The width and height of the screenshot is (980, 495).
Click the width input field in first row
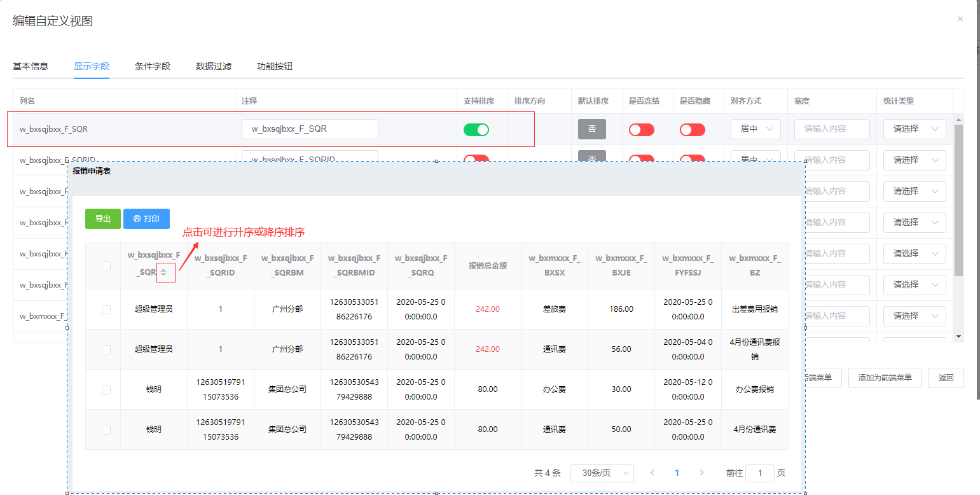pos(831,129)
